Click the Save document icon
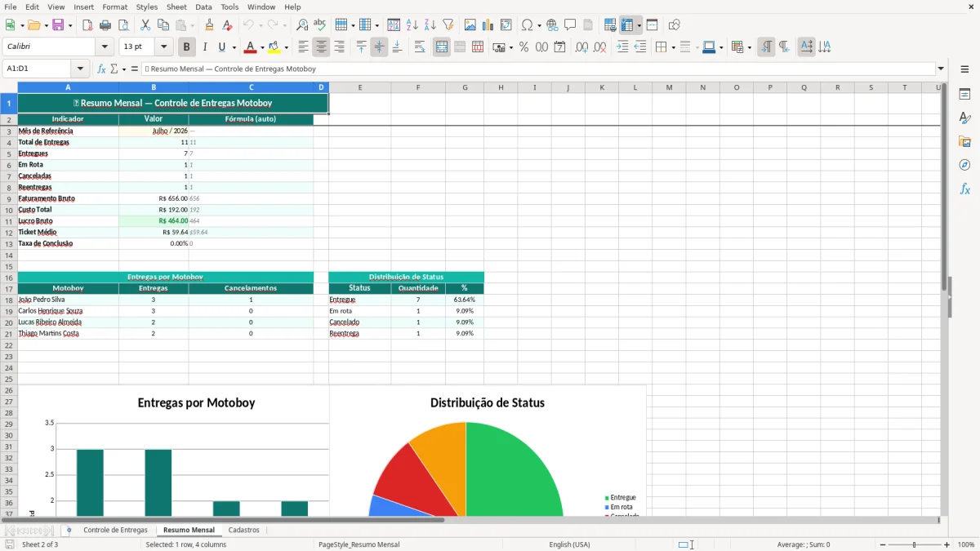This screenshot has height=551, width=980. pyautogui.click(x=58, y=25)
